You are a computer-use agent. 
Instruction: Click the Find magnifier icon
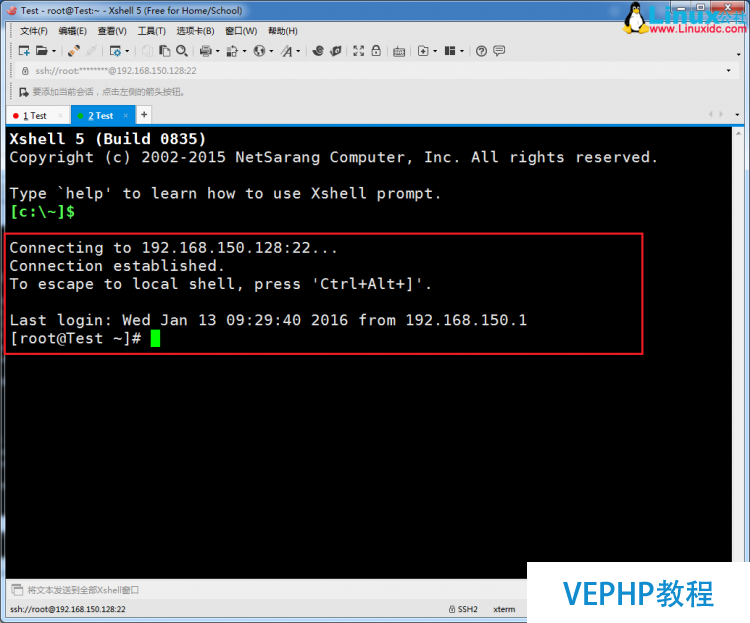coord(182,51)
